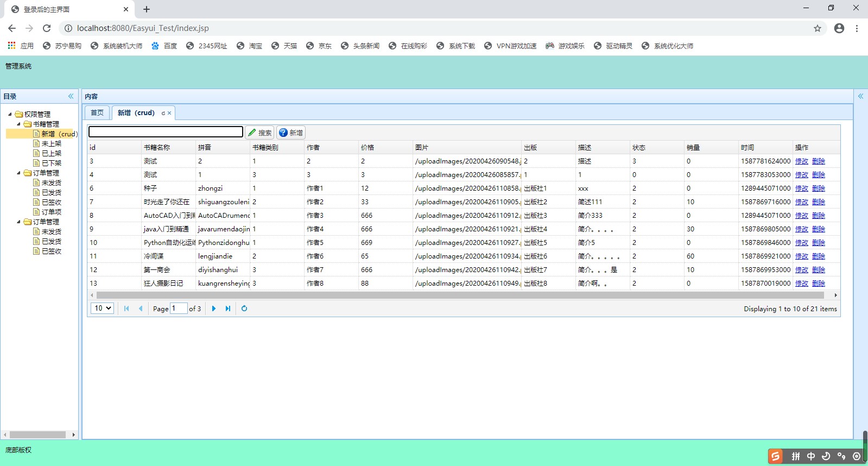Refresh the 新增 (crud) tab via its reload icon

coord(163,113)
